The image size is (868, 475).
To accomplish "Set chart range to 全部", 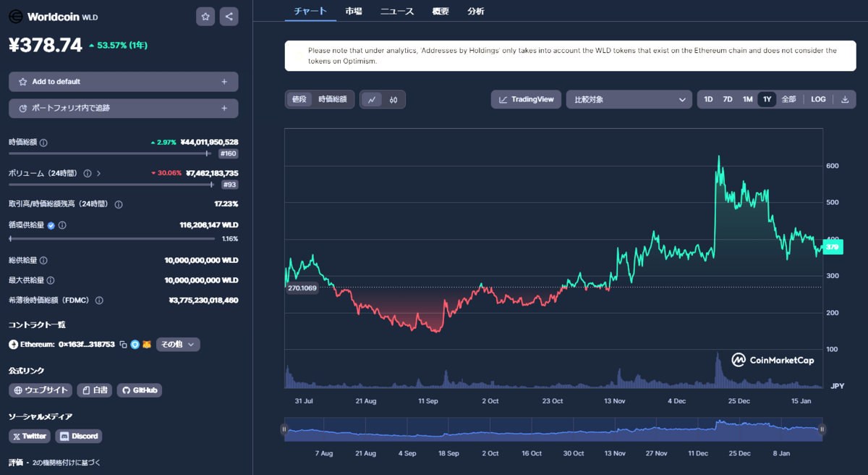I will coord(788,99).
